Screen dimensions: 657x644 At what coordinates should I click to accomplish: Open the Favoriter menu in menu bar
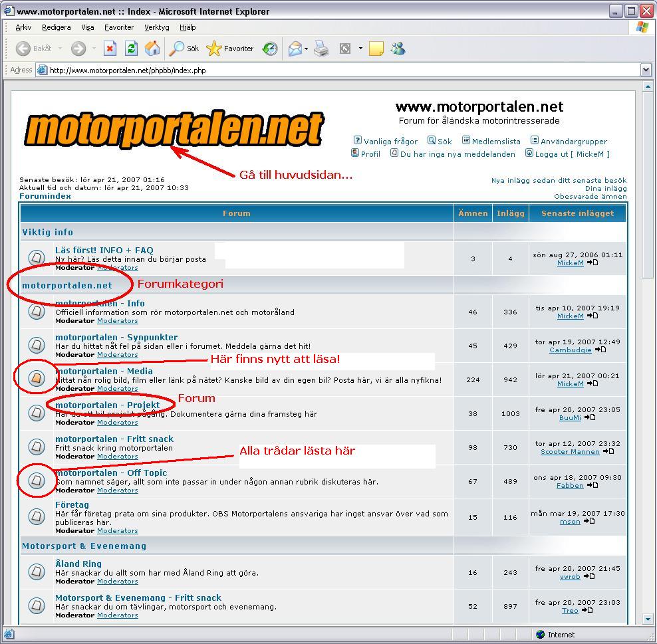click(x=119, y=28)
